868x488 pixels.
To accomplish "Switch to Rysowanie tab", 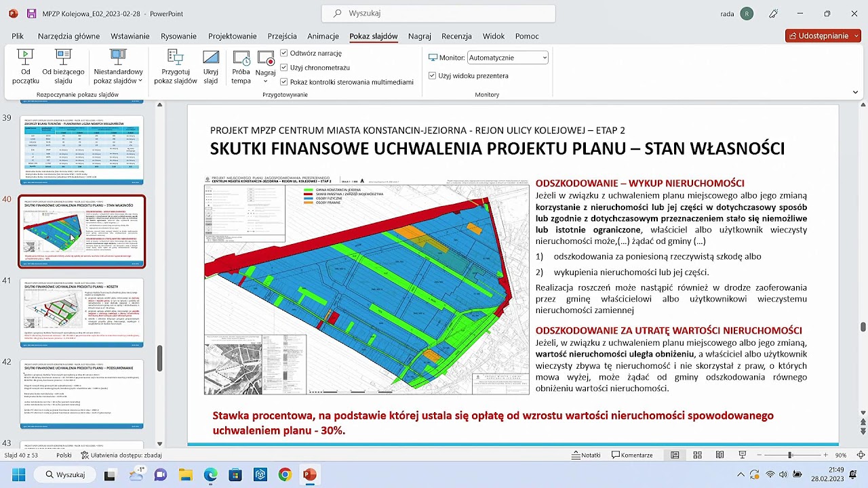I will click(x=178, y=36).
